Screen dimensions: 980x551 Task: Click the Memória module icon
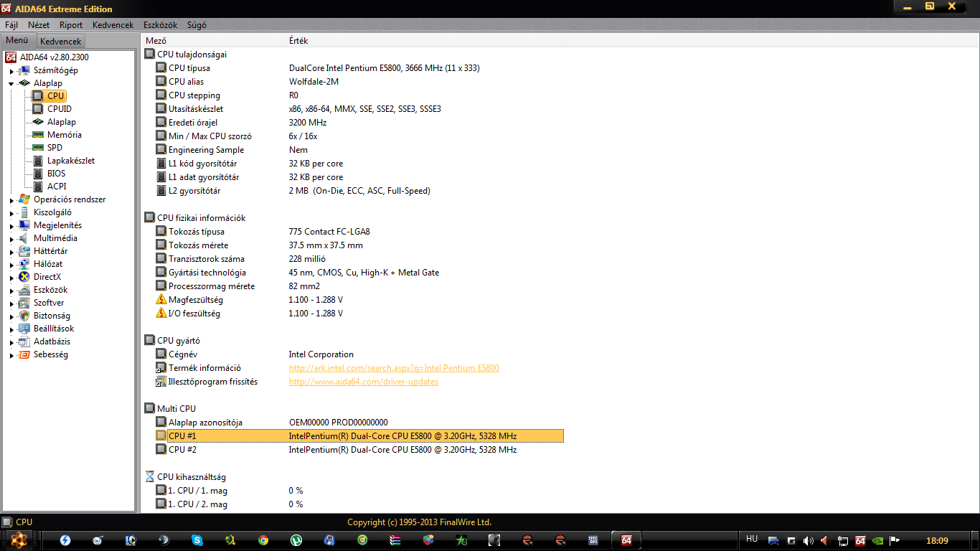pos(38,135)
